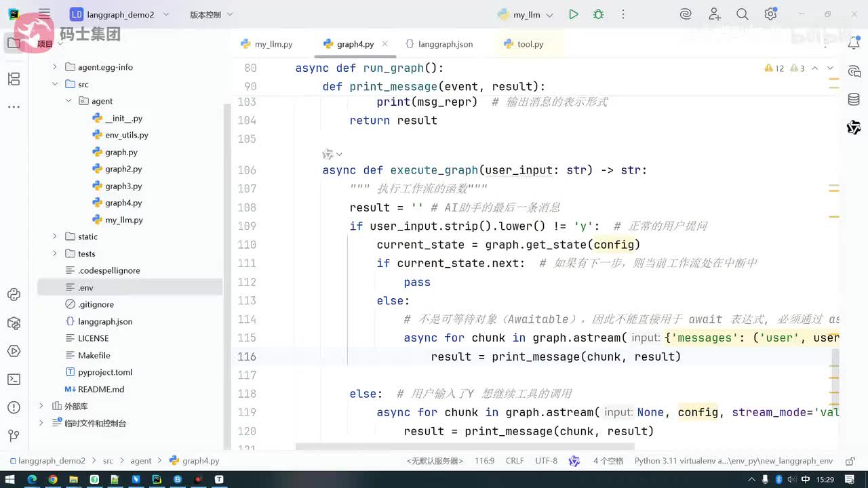Open Search Everywhere magnifier
The width and height of the screenshot is (868, 488).
pos(743,14)
